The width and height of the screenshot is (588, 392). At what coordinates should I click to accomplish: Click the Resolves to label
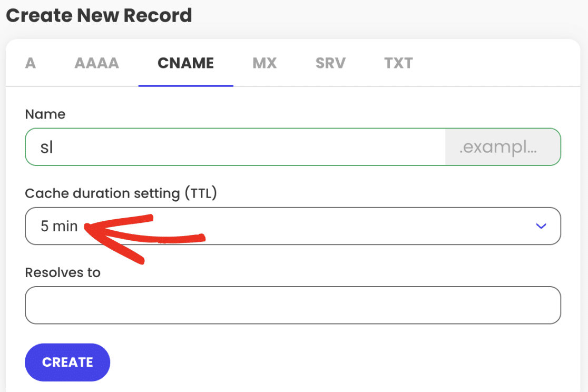[x=63, y=272]
